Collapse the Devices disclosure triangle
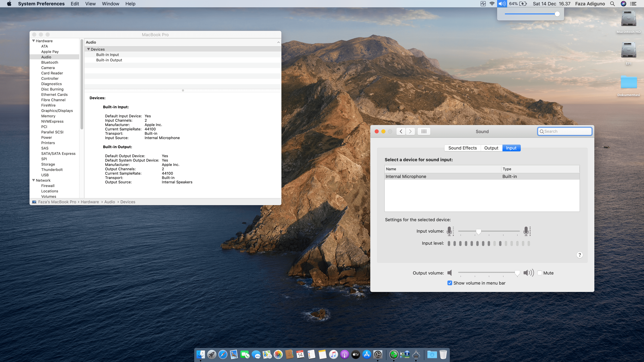The image size is (644, 362). coord(88,49)
